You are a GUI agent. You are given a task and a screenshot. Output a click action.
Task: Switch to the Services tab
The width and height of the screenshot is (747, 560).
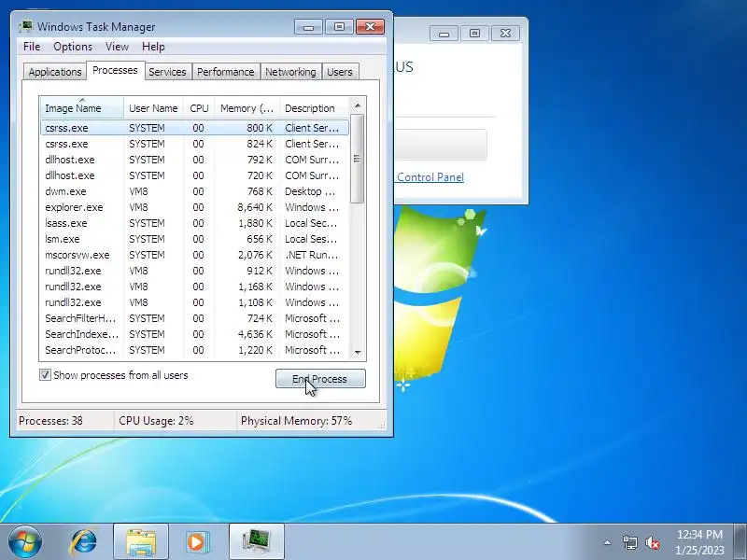(167, 72)
